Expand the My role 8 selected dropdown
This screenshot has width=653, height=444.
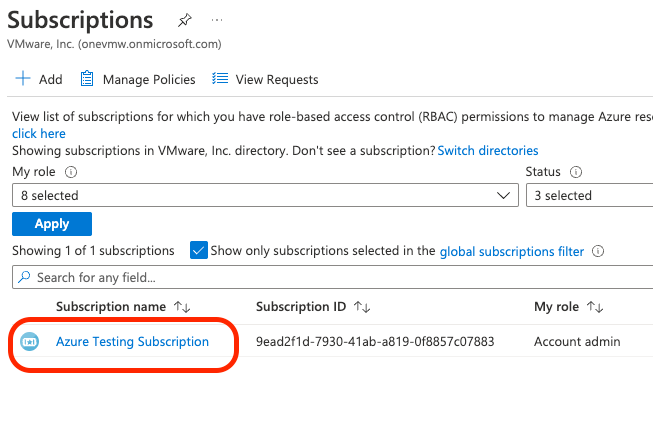coord(265,195)
